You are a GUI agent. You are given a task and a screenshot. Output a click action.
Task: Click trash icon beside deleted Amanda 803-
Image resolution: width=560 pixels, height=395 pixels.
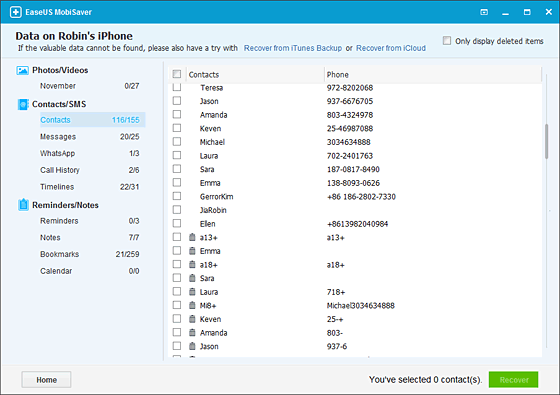(192, 332)
